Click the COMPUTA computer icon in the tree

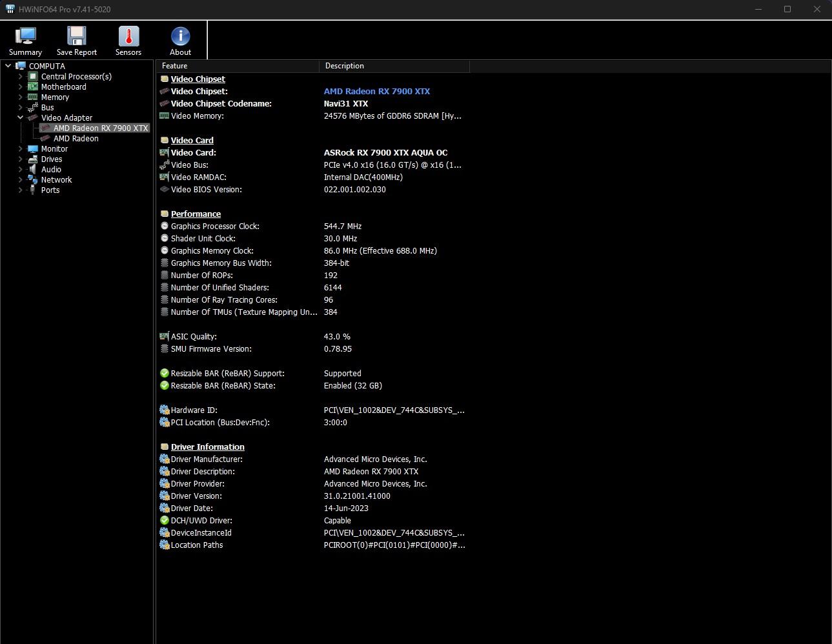21,66
